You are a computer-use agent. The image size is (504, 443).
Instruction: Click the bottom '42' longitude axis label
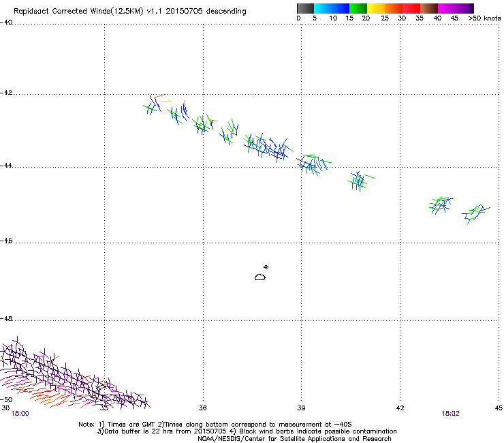click(400, 408)
